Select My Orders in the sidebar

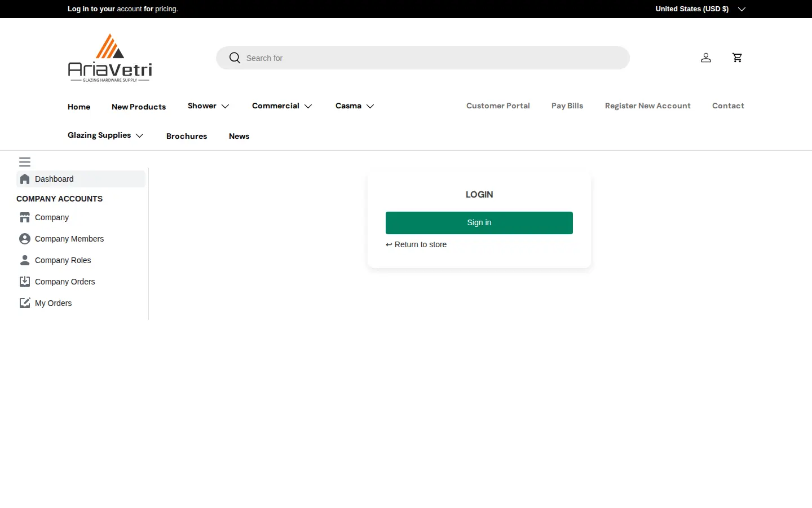[53, 303]
